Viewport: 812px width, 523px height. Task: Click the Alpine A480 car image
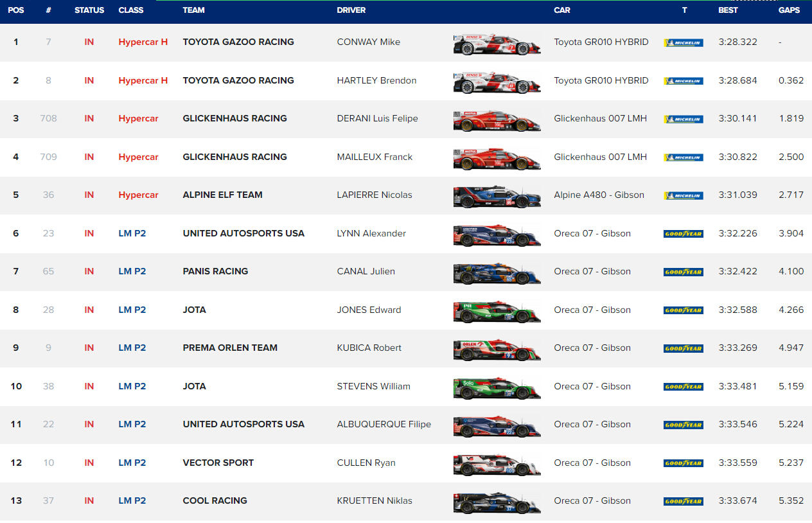497,197
